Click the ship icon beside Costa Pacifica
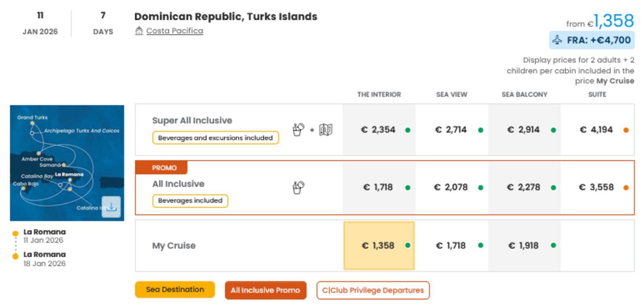The width and height of the screenshot is (644, 307). coord(139,30)
